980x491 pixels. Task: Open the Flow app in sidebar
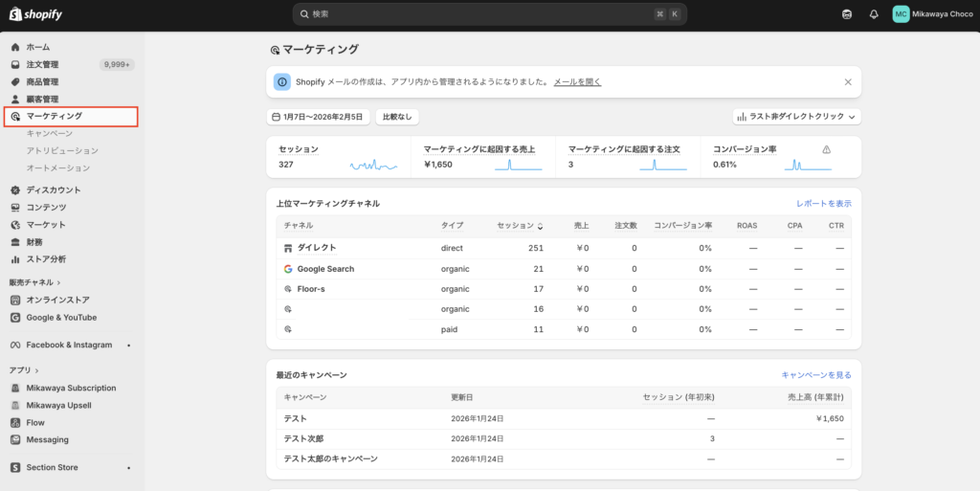tap(35, 422)
